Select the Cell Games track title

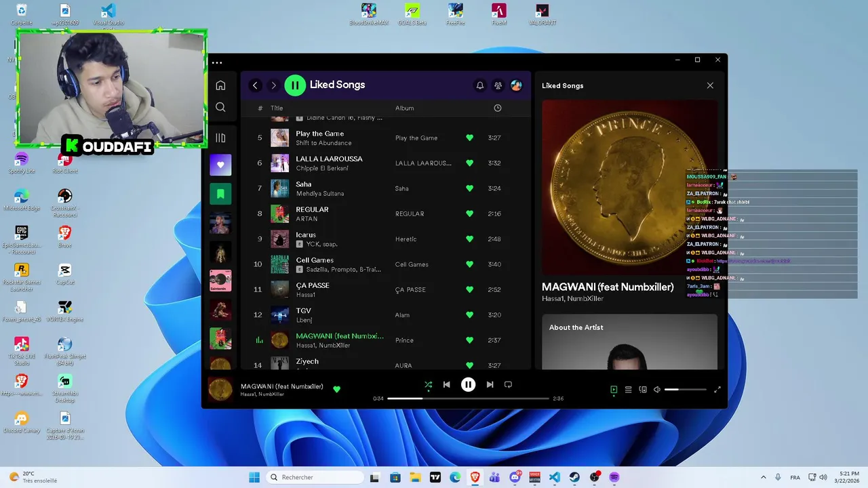click(315, 260)
